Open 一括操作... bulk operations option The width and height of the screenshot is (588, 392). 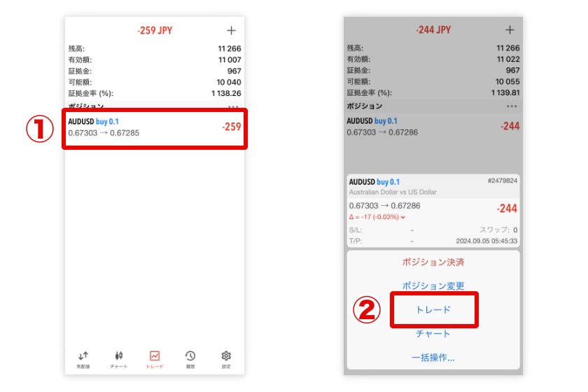[x=433, y=358]
